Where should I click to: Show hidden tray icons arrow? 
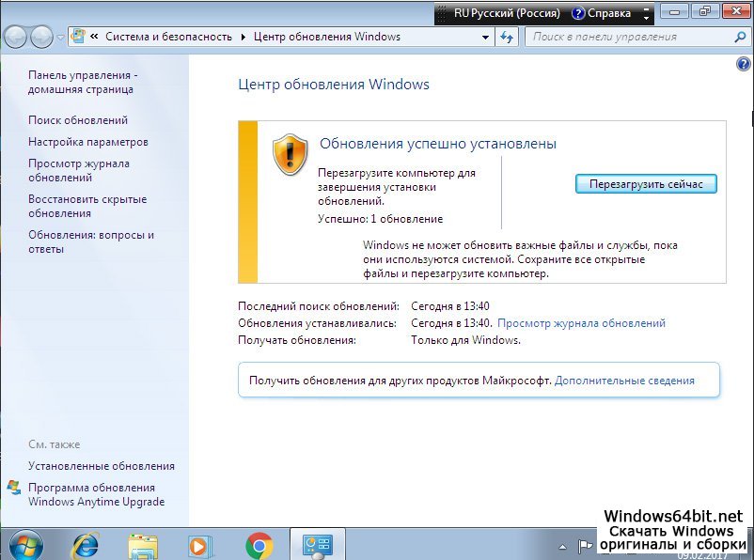coord(563,545)
